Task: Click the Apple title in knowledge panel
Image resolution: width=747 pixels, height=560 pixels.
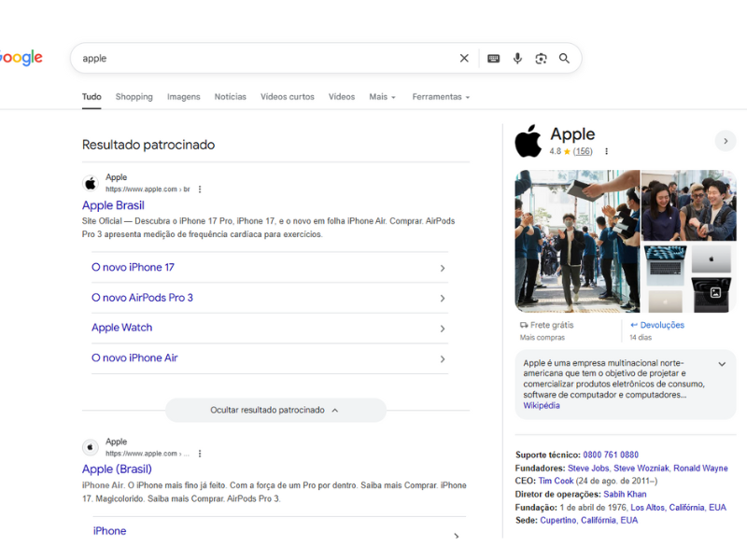Action: coord(572,133)
